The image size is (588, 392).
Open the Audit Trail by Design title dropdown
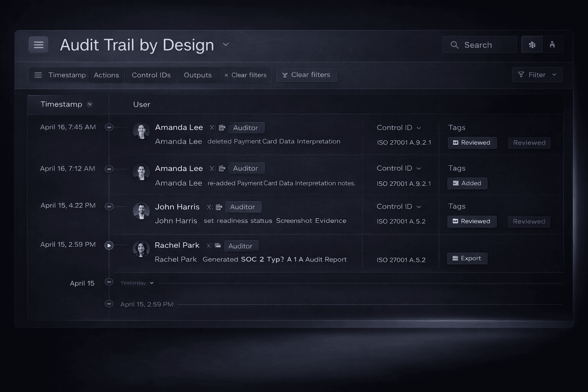(x=226, y=44)
